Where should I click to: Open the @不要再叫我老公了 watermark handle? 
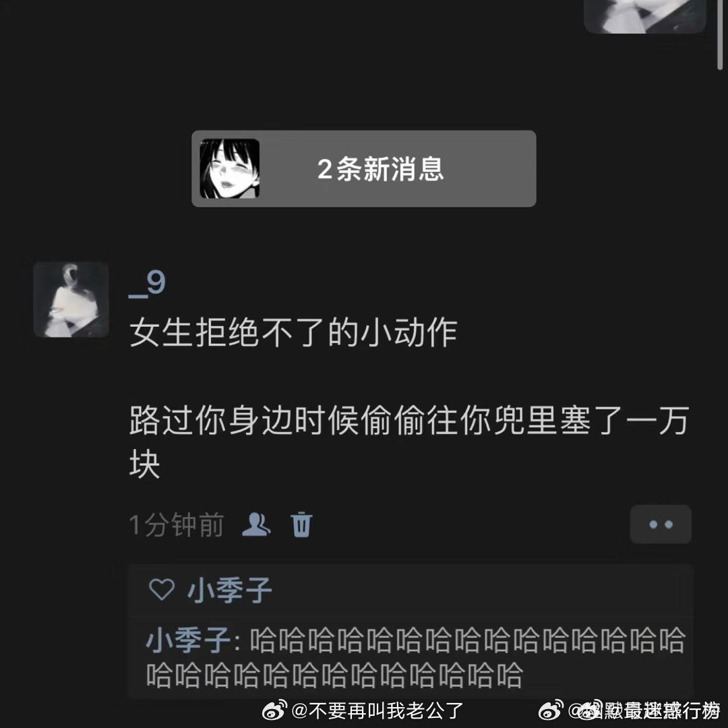(x=378, y=710)
